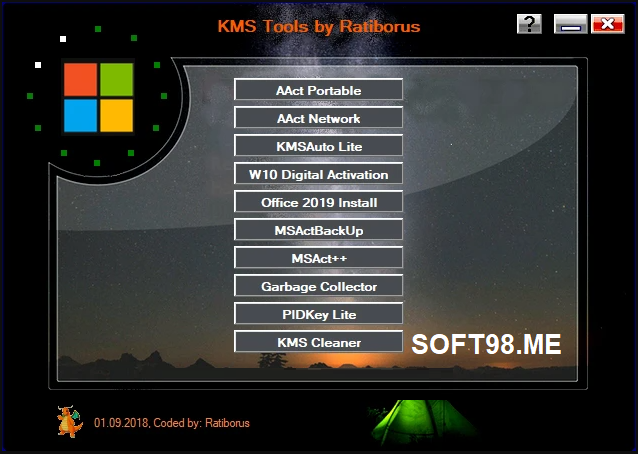Click the KMS Tools by Ratiborus title
This screenshot has width=638, height=454.
[x=318, y=25]
